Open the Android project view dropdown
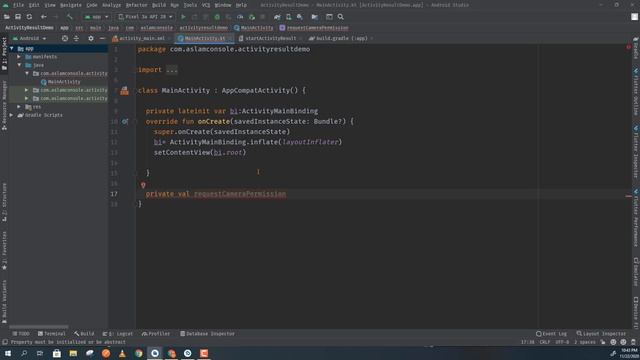 point(29,38)
